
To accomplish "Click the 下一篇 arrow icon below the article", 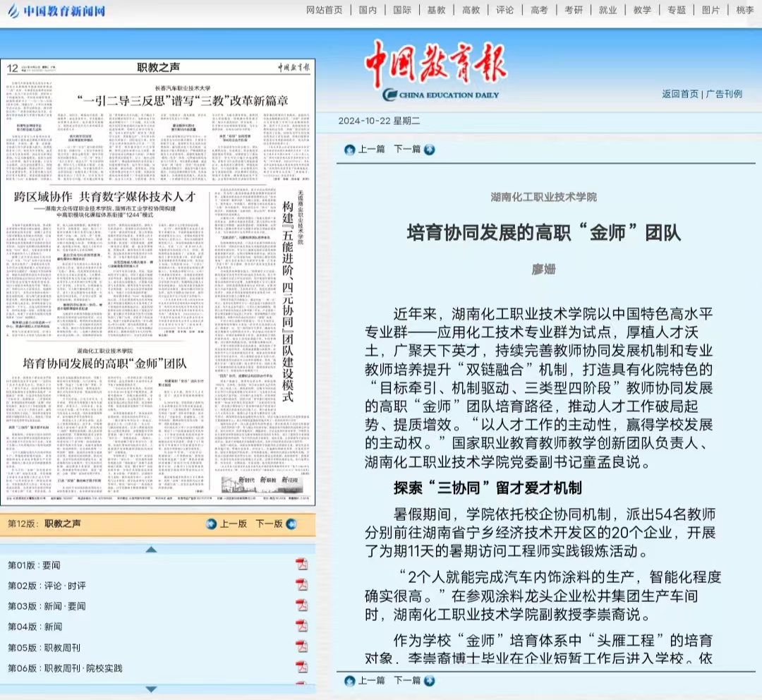I will point(429,681).
